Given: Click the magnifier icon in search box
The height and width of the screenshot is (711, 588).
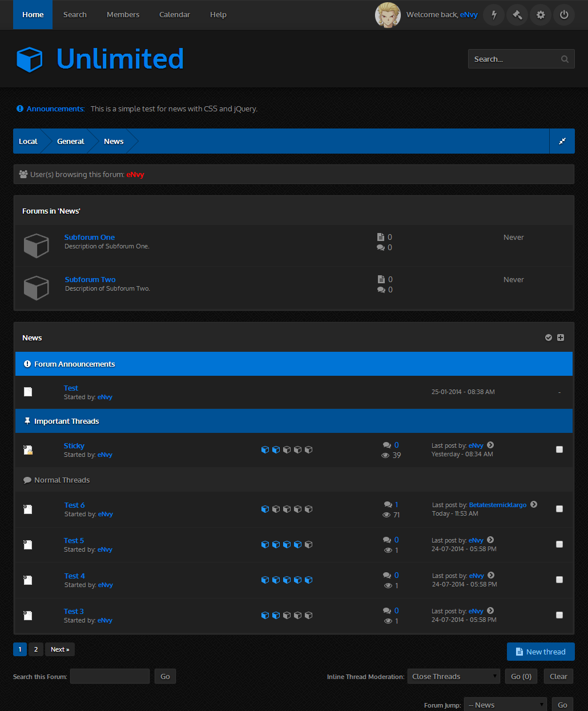Looking at the screenshot, I should [565, 59].
